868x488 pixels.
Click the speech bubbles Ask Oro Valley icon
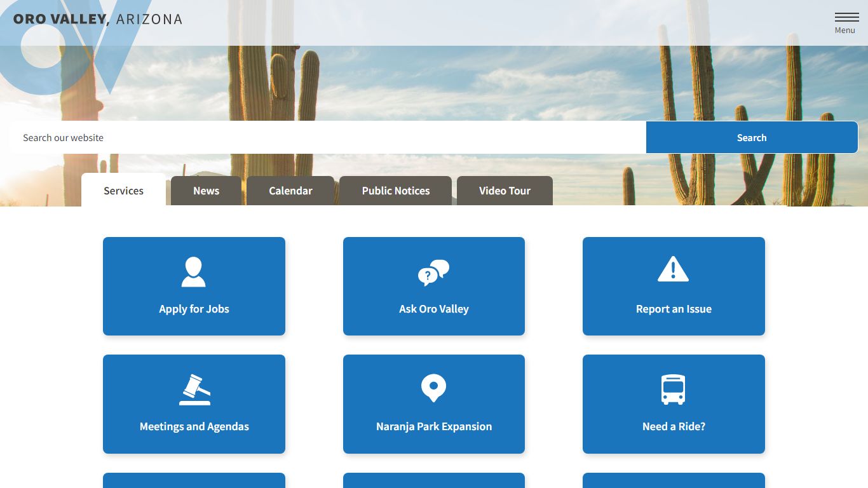pos(433,273)
